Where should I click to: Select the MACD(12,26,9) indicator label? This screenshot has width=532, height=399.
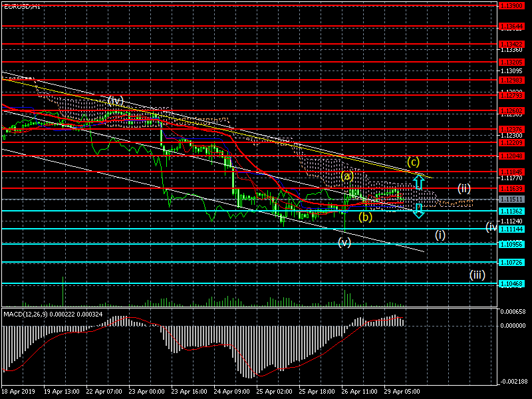pos(26,315)
